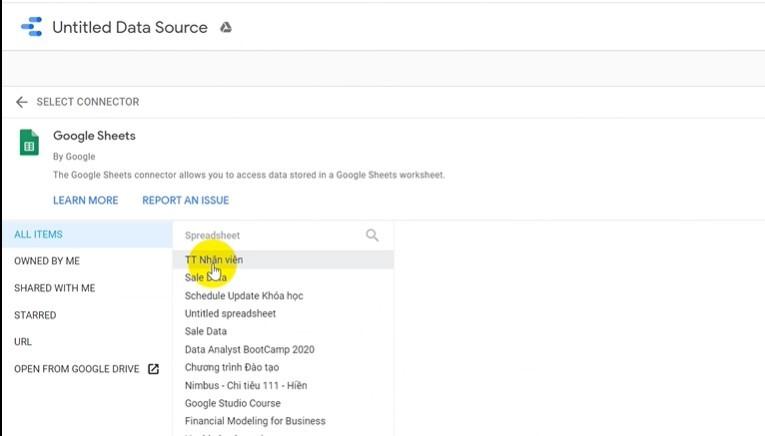
Task: Click the Report an Issue link
Action: (x=185, y=200)
